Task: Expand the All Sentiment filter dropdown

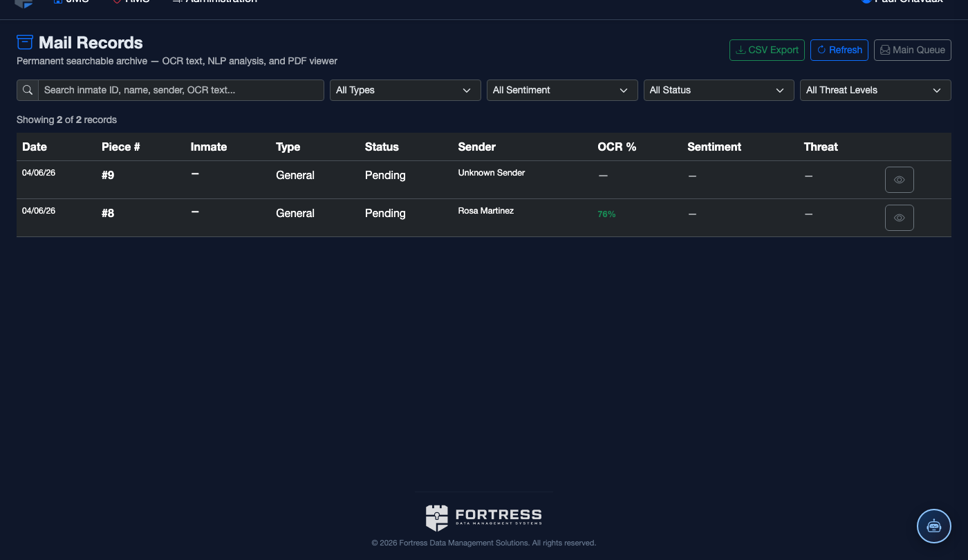Action: tap(562, 90)
